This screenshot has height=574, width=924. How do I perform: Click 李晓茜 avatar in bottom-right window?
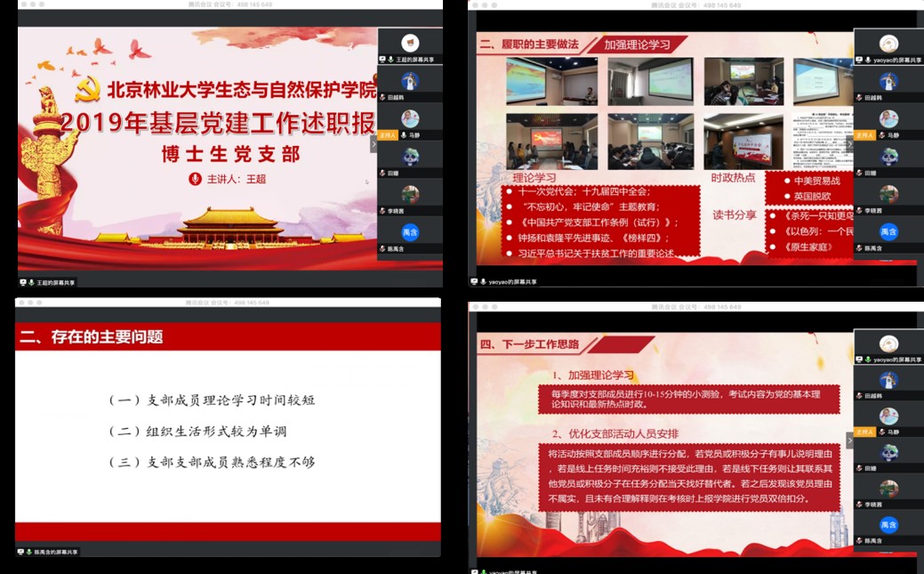pyautogui.click(x=888, y=488)
